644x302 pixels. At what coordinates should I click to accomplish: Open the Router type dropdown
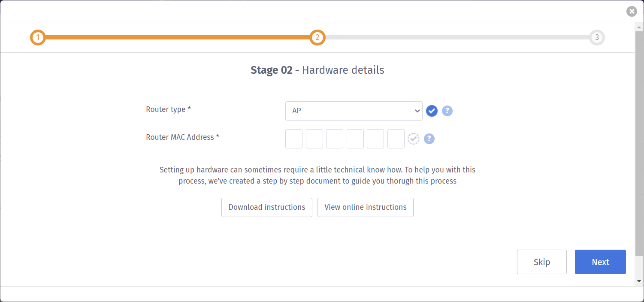[x=354, y=111]
